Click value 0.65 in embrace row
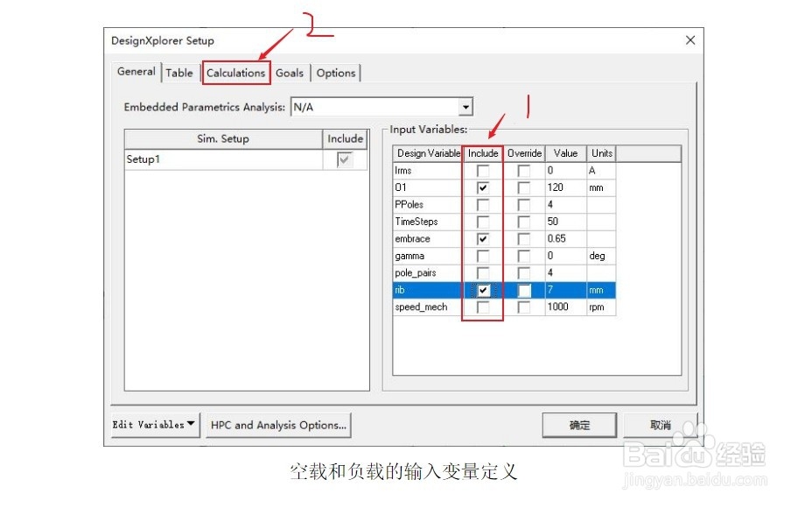Image resolution: width=812 pixels, height=508 pixels. 556,239
